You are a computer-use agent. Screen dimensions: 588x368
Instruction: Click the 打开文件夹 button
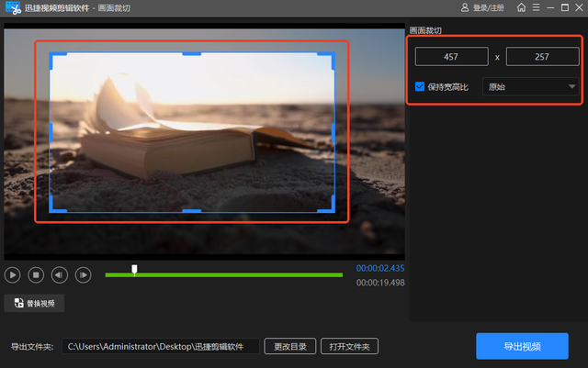click(x=349, y=346)
